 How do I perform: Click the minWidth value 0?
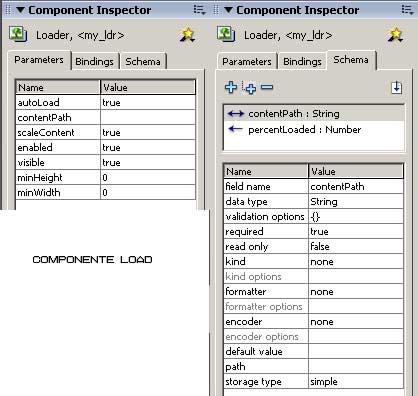coord(148,192)
